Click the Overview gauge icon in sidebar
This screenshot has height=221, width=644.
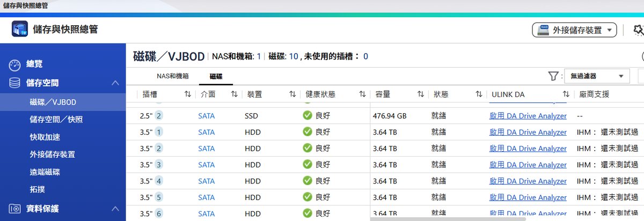click(x=15, y=65)
